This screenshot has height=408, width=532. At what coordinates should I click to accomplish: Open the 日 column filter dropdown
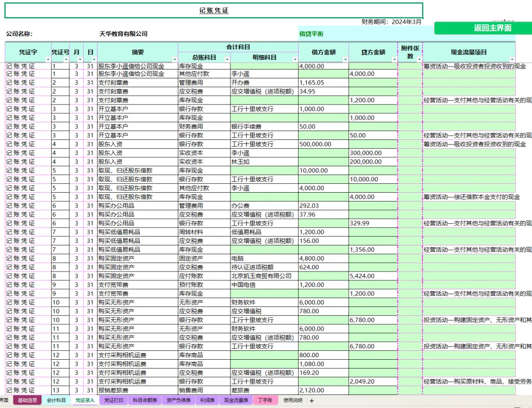click(94, 60)
